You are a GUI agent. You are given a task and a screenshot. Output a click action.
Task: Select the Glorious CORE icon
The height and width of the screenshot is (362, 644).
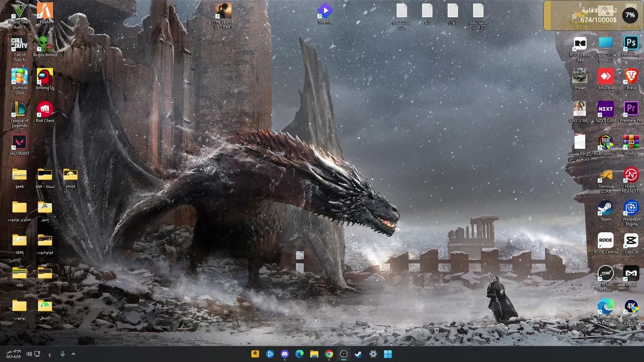point(606,180)
